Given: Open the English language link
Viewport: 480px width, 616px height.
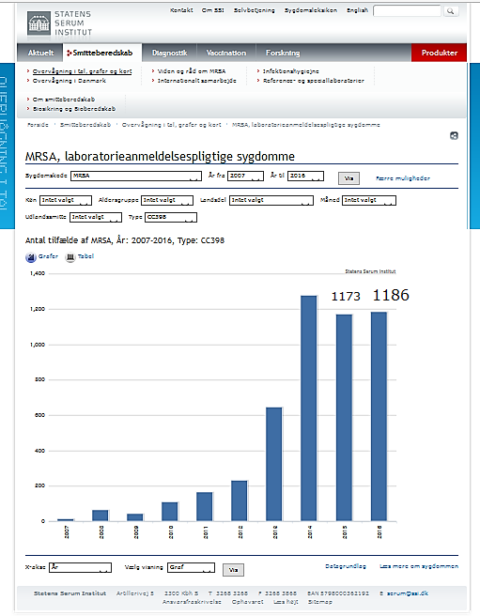Looking at the screenshot, I should [x=357, y=10].
